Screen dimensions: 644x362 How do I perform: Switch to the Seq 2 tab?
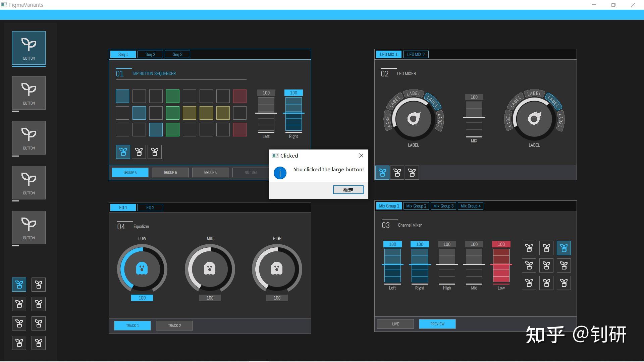click(150, 54)
